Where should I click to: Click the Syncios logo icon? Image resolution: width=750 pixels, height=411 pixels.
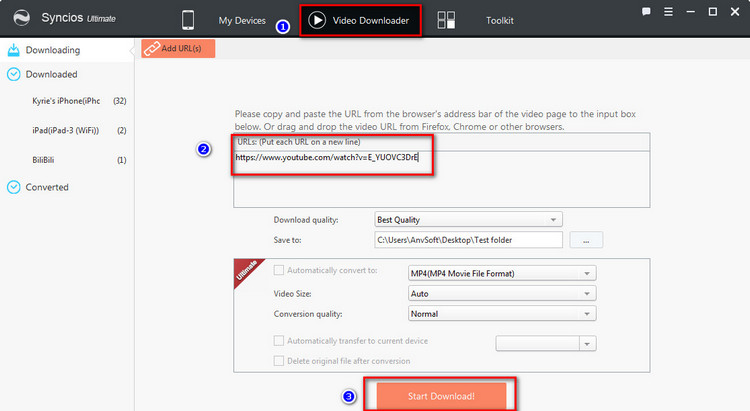(22, 18)
